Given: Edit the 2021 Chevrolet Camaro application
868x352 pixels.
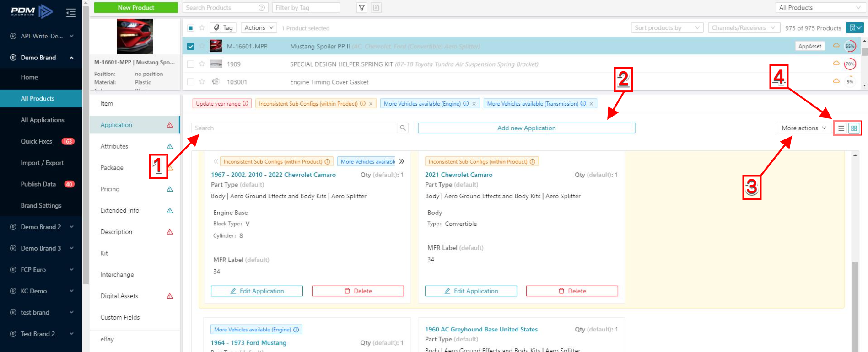Looking at the screenshot, I should (x=471, y=291).
